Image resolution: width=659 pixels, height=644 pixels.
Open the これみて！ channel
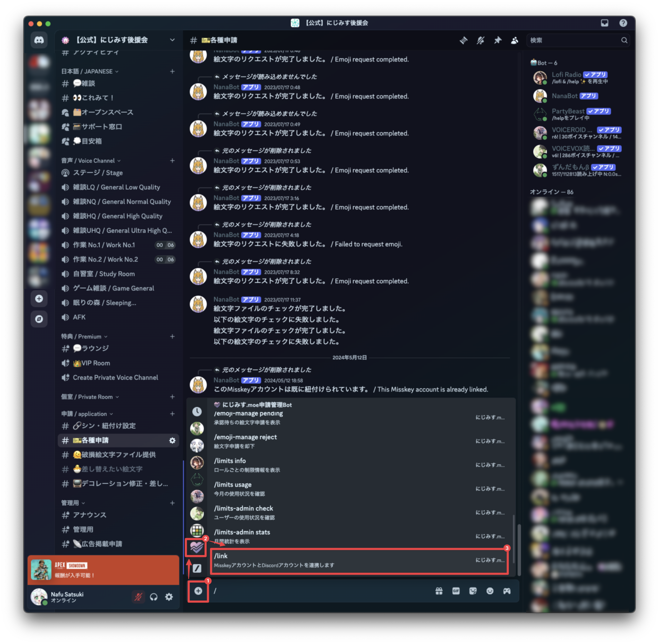(118, 98)
